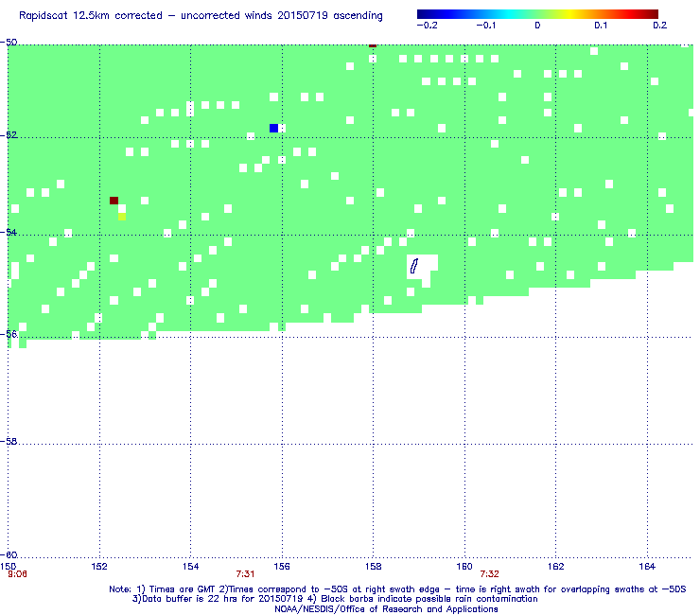Click the 'Data buffer is 22 hrs' note
This screenshot has height=615, width=700.
pyautogui.click(x=335, y=599)
